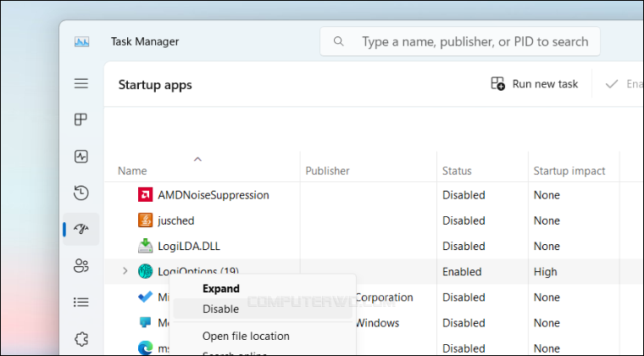Click the High startup impact value
Screen dimensions: 644x356
click(x=545, y=271)
